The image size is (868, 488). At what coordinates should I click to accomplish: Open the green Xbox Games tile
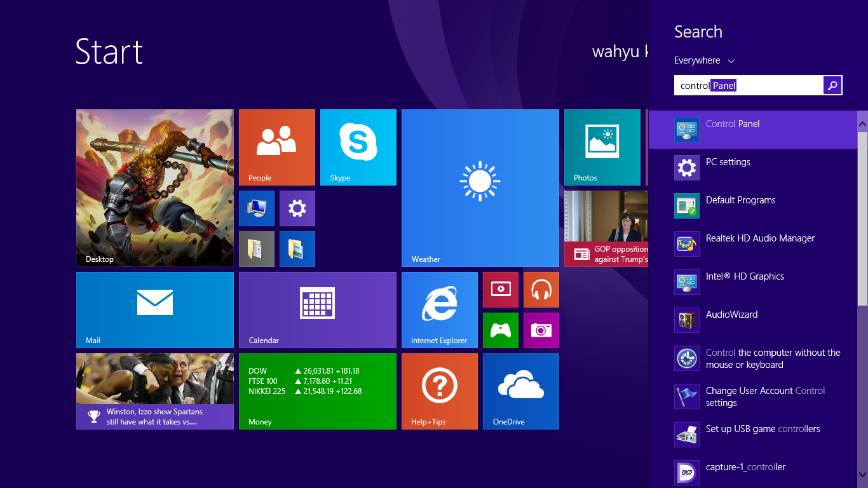click(501, 330)
